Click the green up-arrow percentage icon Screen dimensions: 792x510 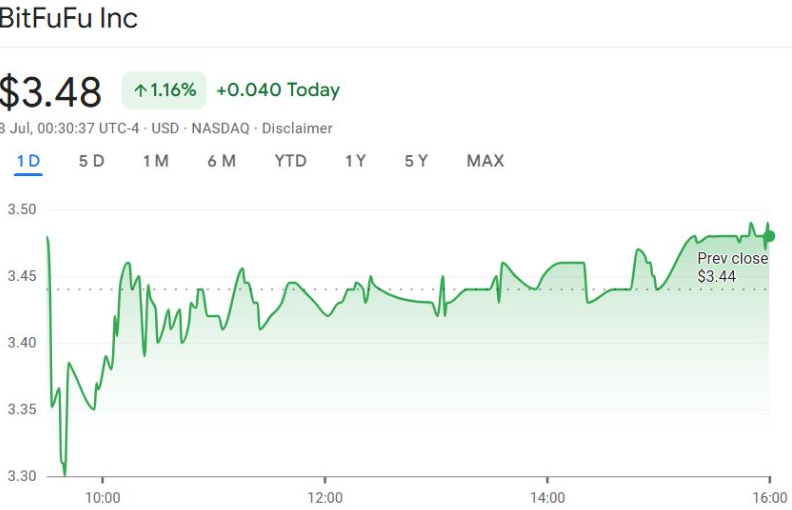(140, 91)
